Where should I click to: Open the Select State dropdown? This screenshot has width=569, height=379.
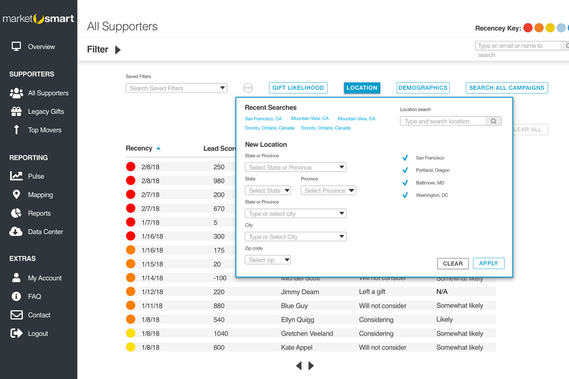pyautogui.click(x=268, y=190)
